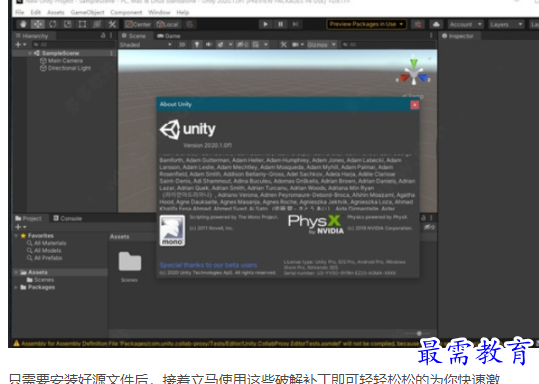
Task: Select the Hand tool in toolbar
Action: [x=23, y=24]
